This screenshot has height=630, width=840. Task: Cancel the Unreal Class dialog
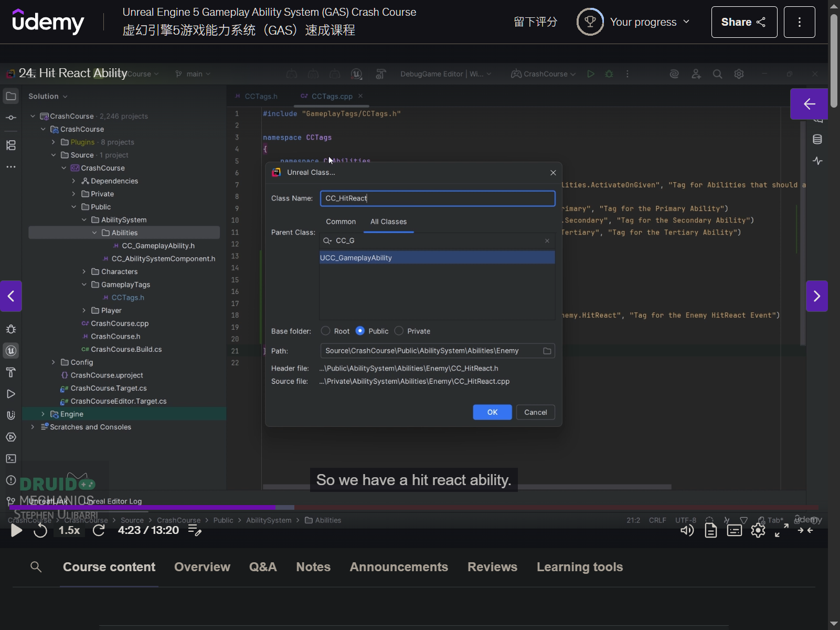(536, 412)
